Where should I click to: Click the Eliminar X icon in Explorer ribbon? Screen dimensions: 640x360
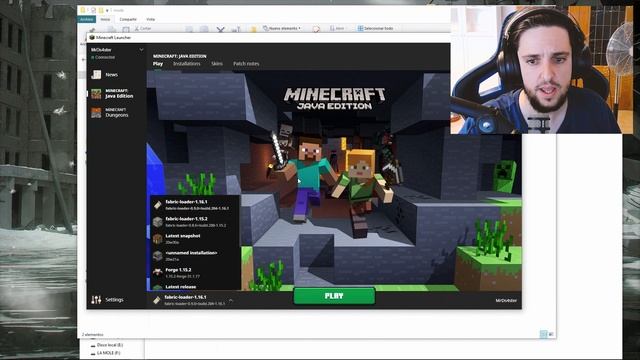[221, 29]
